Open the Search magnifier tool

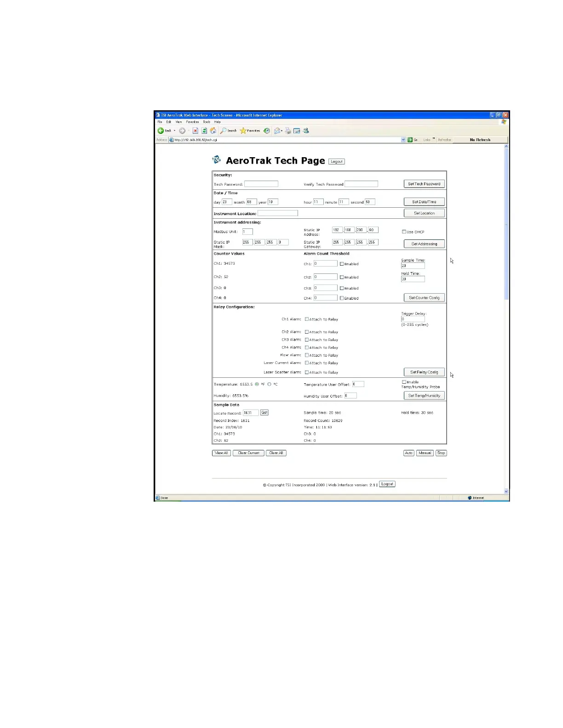[x=223, y=131]
